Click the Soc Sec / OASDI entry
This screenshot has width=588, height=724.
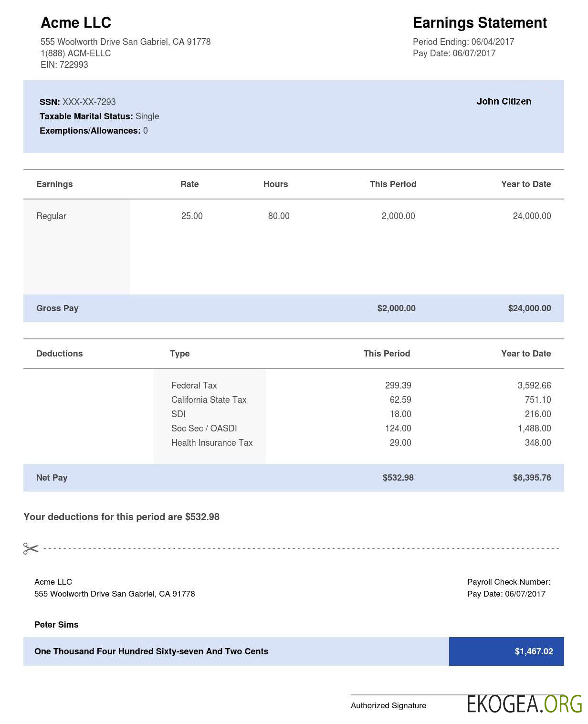click(x=204, y=429)
